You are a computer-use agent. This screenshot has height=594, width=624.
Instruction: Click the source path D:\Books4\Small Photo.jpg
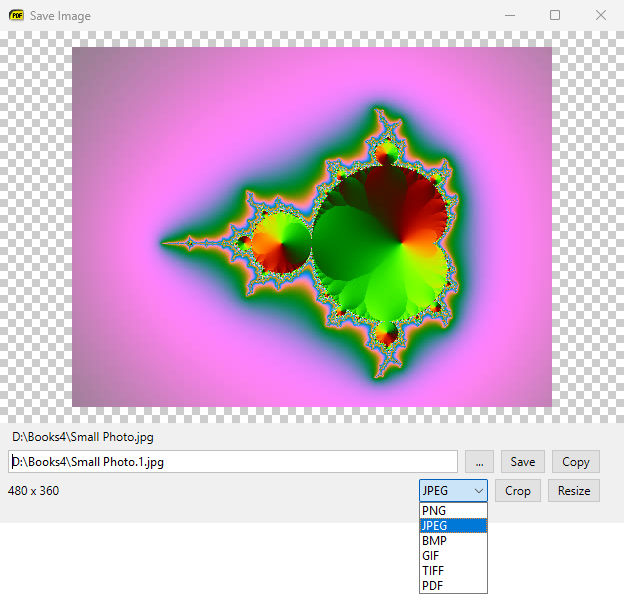(83, 437)
